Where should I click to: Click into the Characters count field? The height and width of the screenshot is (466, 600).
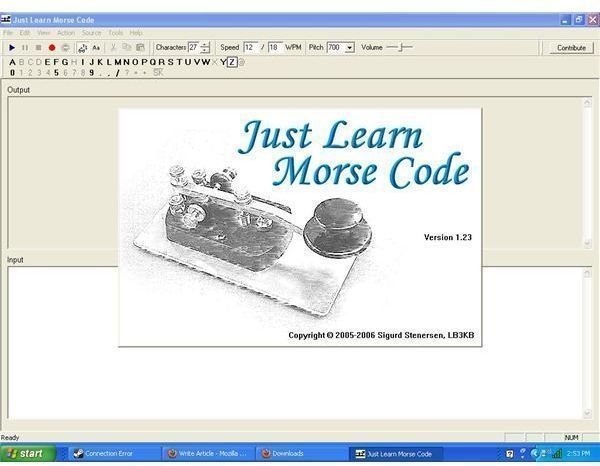[194, 47]
